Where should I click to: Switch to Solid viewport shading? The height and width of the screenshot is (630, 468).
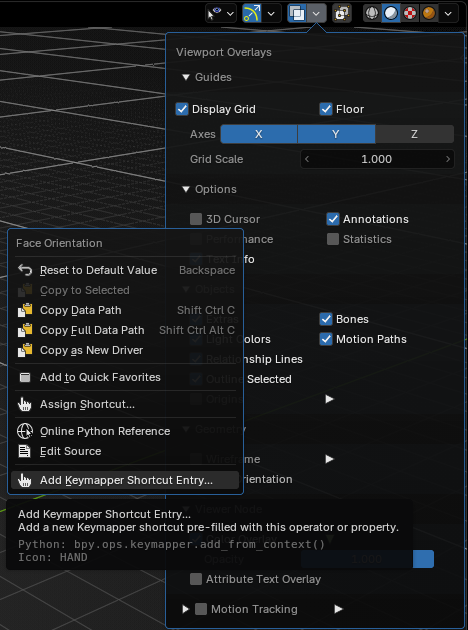pyautogui.click(x=391, y=14)
